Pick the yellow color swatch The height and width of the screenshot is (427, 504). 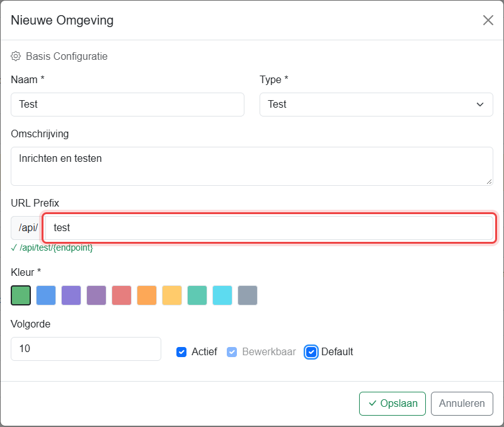pyautogui.click(x=172, y=295)
